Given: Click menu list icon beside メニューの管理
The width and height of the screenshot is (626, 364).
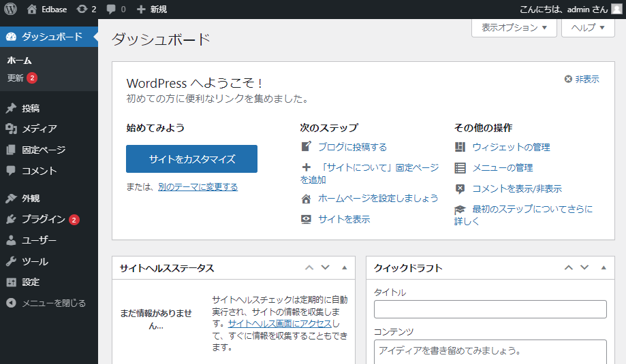Looking at the screenshot, I should tap(460, 168).
